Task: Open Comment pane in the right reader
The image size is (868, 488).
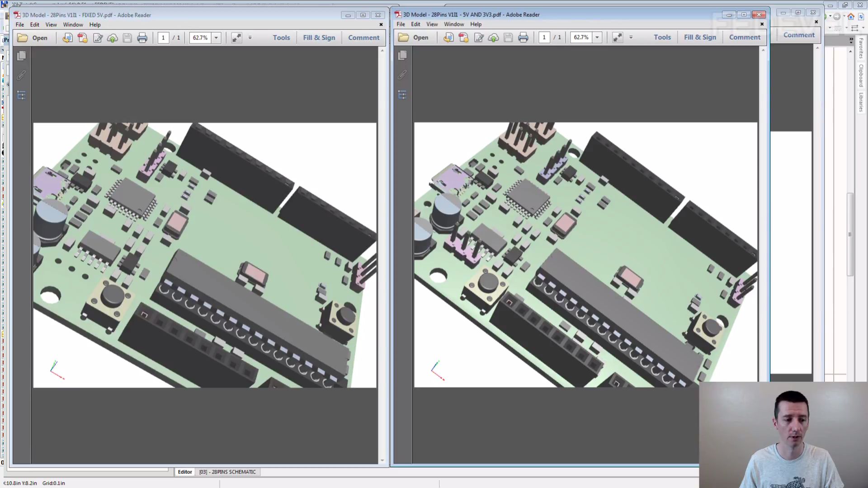Action: (x=745, y=38)
